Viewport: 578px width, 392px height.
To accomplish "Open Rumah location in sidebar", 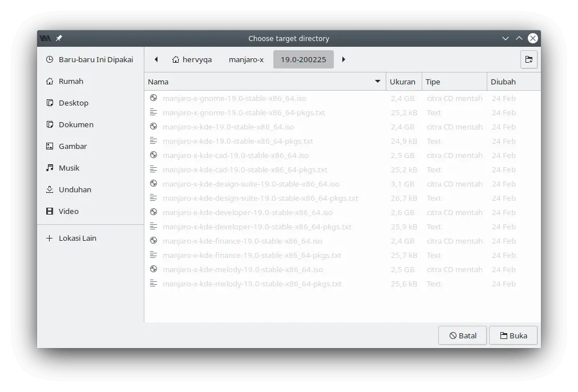I will (90, 81).
